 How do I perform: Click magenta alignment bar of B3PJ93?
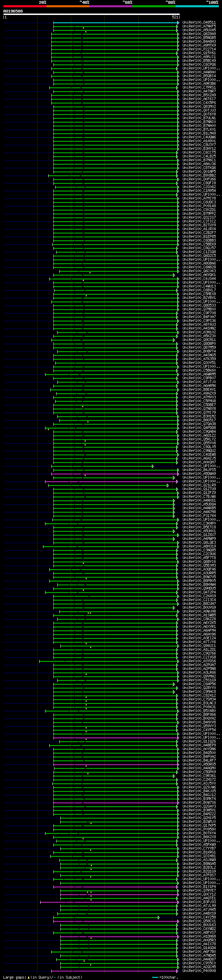click(109, 902)
